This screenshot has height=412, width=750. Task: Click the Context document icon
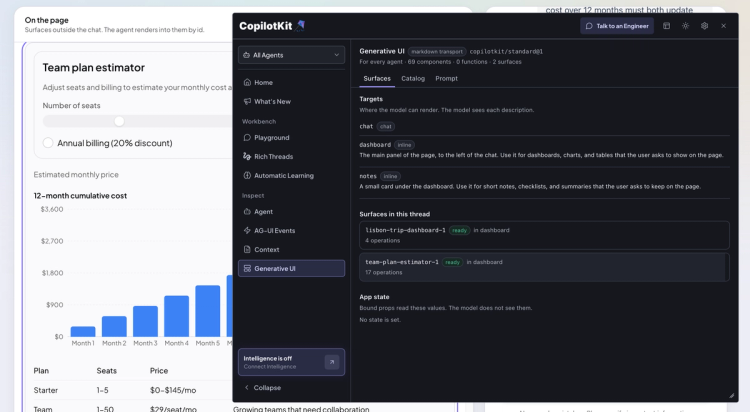click(247, 249)
